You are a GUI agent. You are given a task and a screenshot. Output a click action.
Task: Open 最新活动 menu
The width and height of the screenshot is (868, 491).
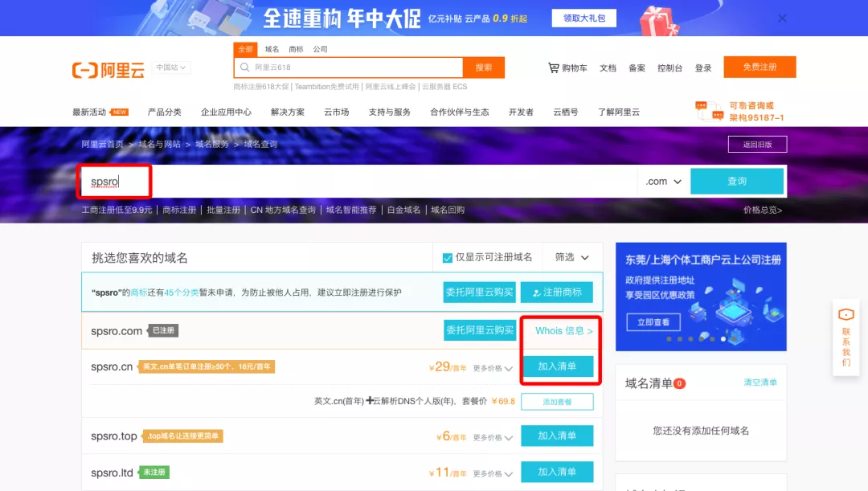click(89, 112)
